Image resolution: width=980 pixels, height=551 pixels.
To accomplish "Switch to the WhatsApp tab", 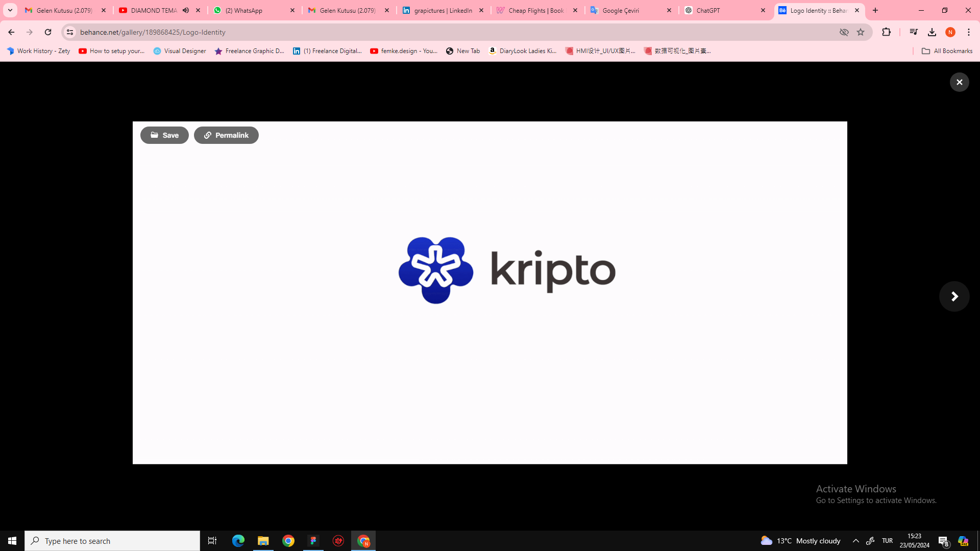I will coord(249,10).
